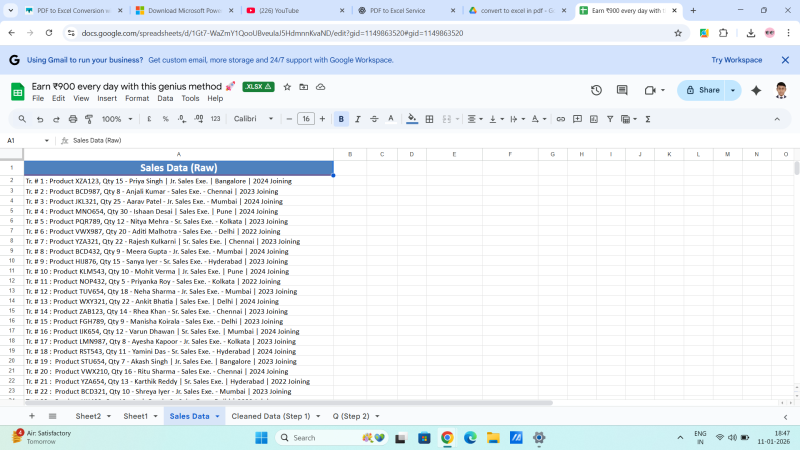800x450 pixels.
Task: Open the zoom 100% dropdown
Action: point(116,119)
